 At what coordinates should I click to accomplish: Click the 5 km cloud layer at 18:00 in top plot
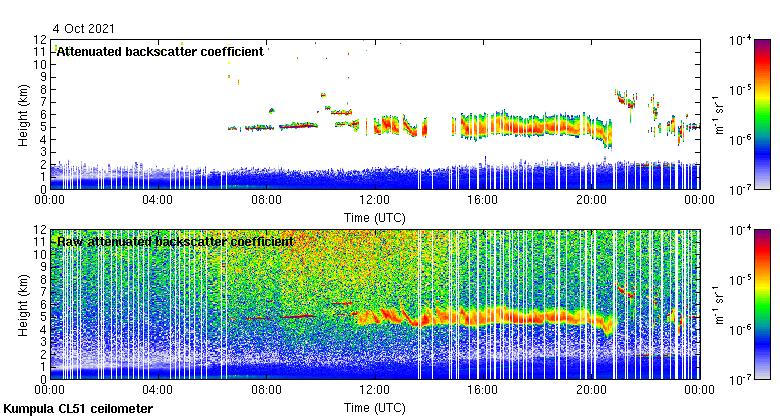(536, 125)
